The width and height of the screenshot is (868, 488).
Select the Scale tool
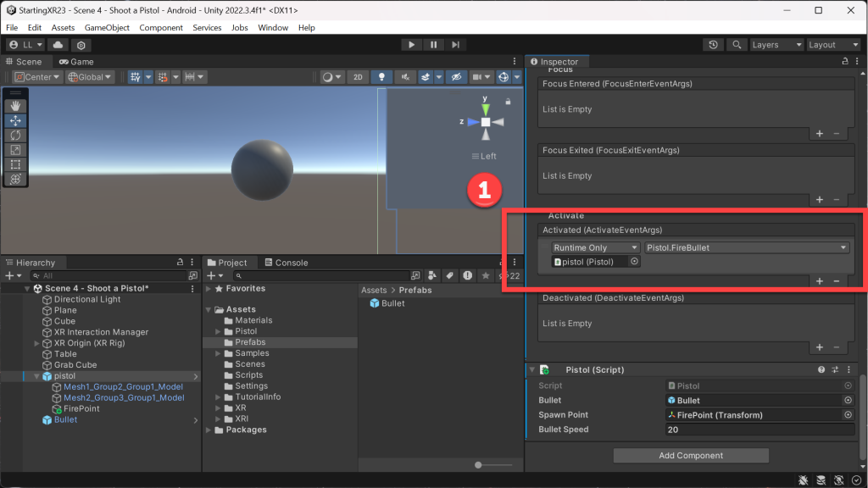(x=15, y=150)
